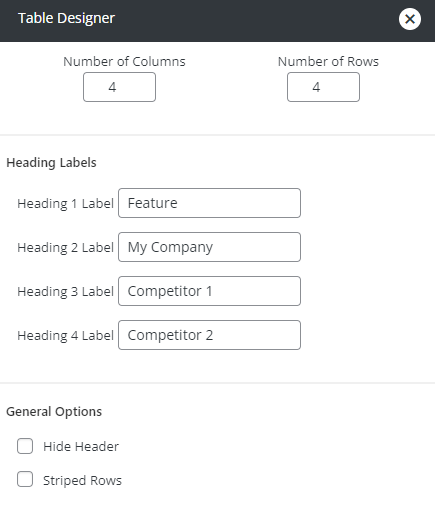The width and height of the screenshot is (435, 518).
Task: Click the 'Number of Columns' label text
Action: coord(124,62)
